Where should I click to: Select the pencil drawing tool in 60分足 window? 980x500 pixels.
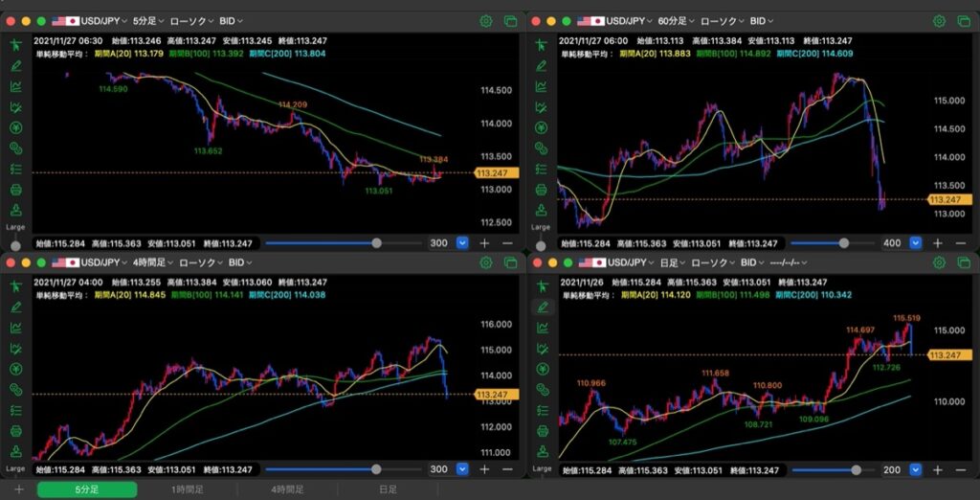[542, 65]
